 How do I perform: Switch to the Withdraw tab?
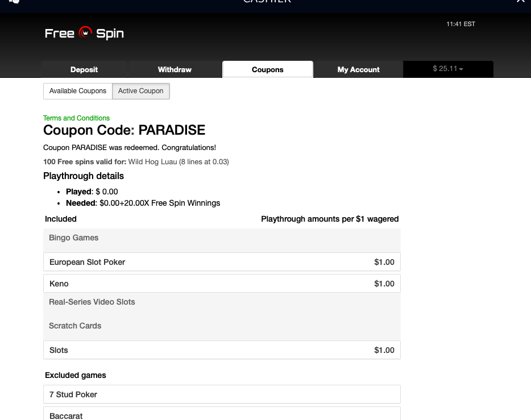click(174, 69)
